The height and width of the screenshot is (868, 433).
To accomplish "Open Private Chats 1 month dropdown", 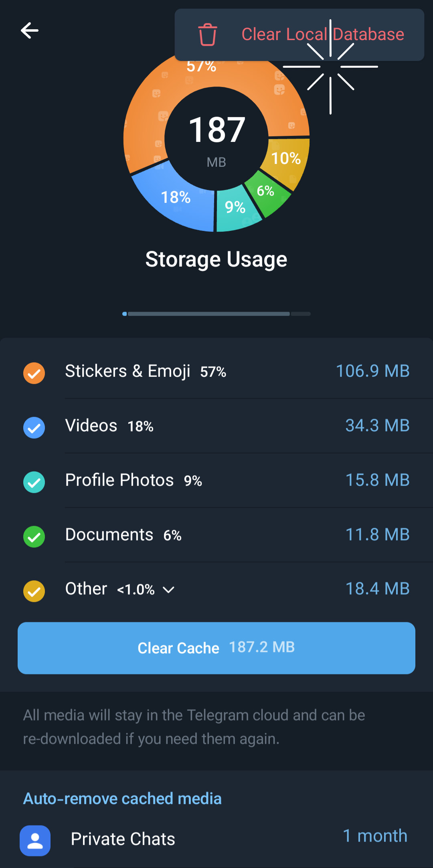I will [x=375, y=836].
